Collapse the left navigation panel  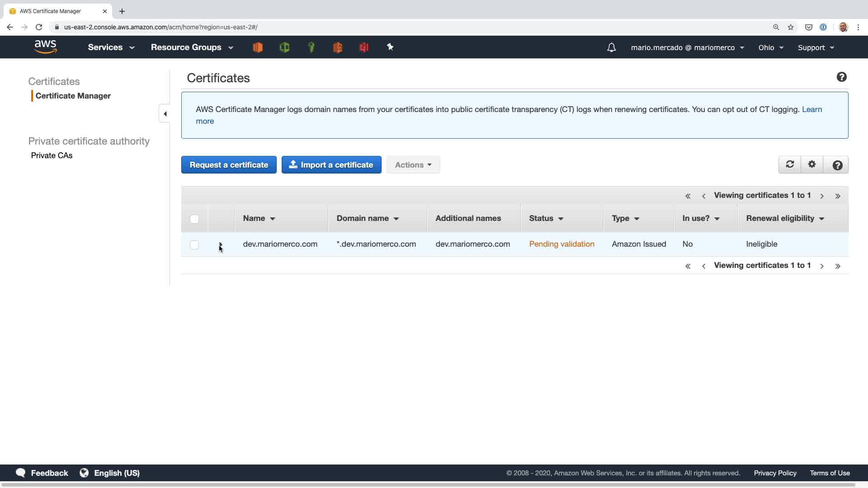[165, 114]
